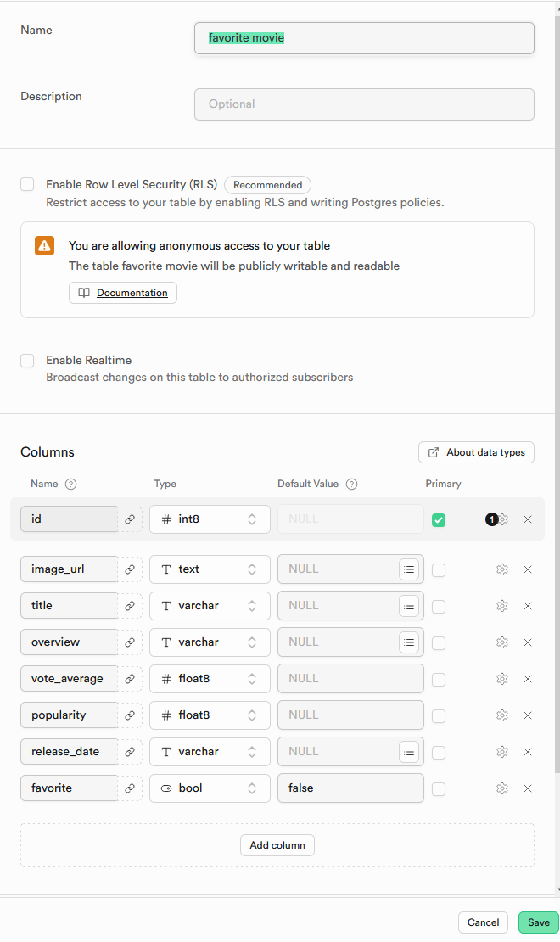Mark vote_average as primary key
The width and height of the screenshot is (560, 942).
(439, 680)
